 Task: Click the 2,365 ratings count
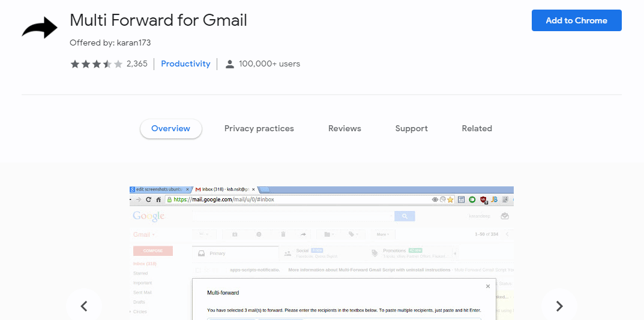(x=137, y=64)
